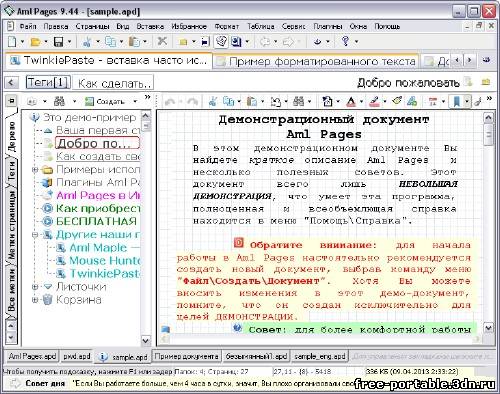Click the tree panel scrollbar down arrow

(x=146, y=340)
